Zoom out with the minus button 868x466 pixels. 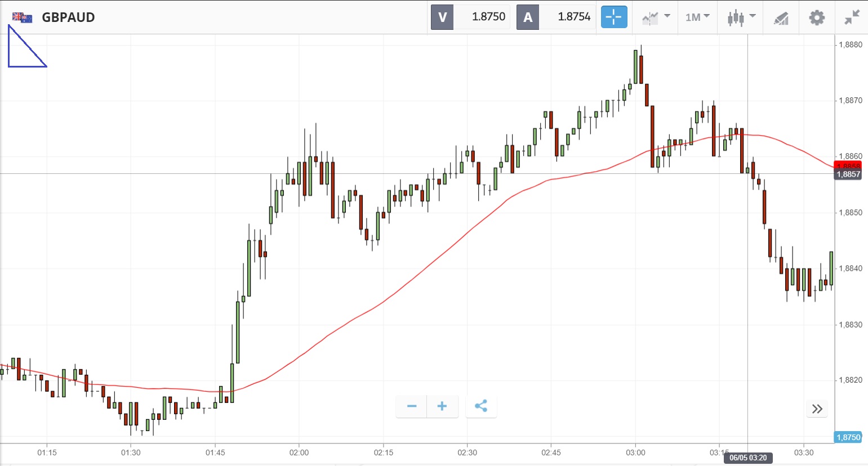412,406
